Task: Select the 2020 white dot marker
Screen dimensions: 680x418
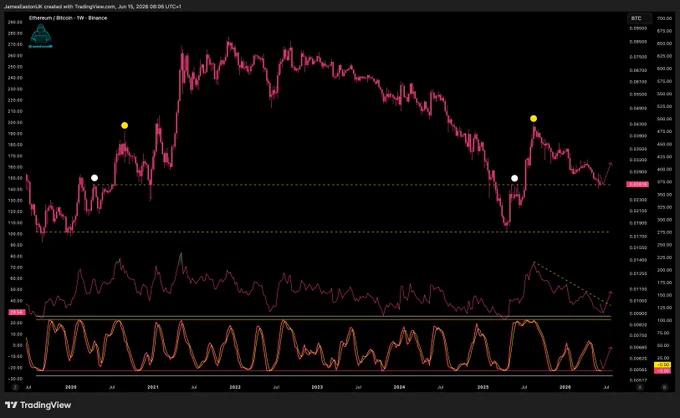Action: [95, 178]
